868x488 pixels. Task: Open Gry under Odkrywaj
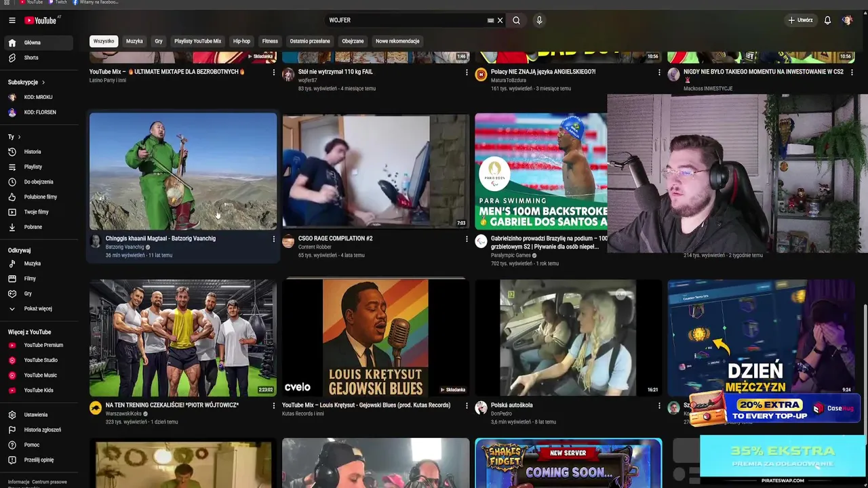point(38,293)
